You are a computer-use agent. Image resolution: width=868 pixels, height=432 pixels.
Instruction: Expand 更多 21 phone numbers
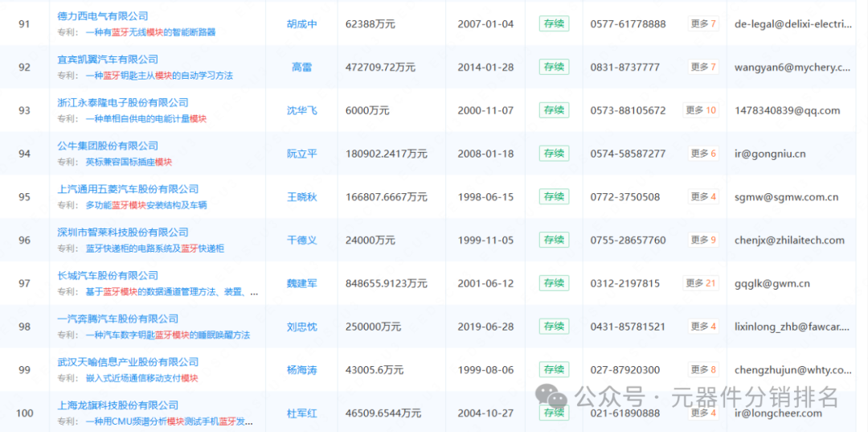coord(701,283)
